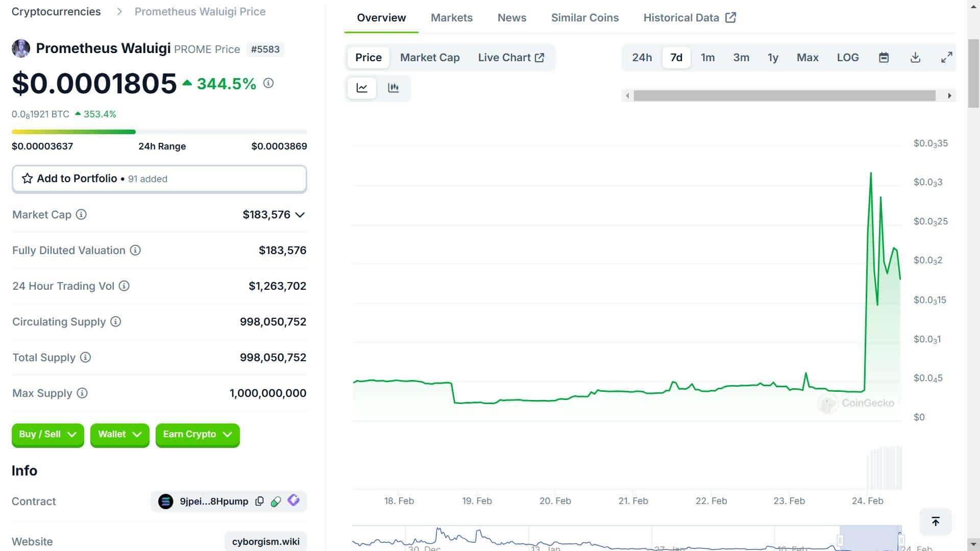The width and height of the screenshot is (980, 551).
Task: Expand the chart to fullscreen
Action: 946,58
